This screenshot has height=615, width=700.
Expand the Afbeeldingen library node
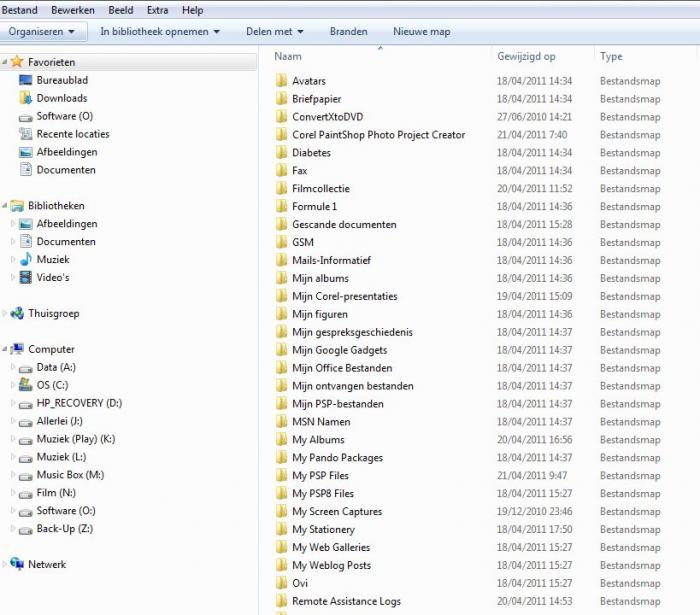pyautogui.click(x=13, y=224)
